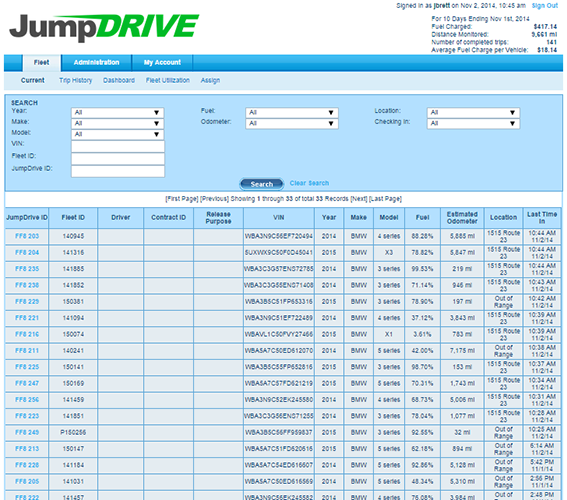Expand the Odometer dropdown

pyautogui.click(x=292, y=123)
